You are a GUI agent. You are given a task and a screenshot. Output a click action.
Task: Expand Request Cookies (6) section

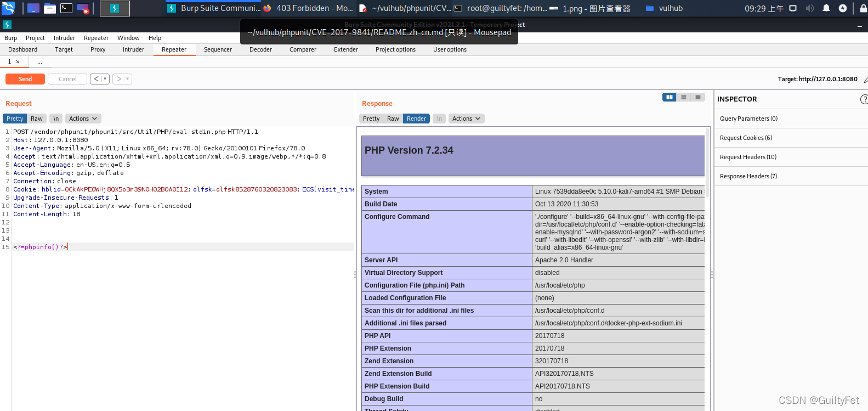pyautogui.click(x=791, y=138)
